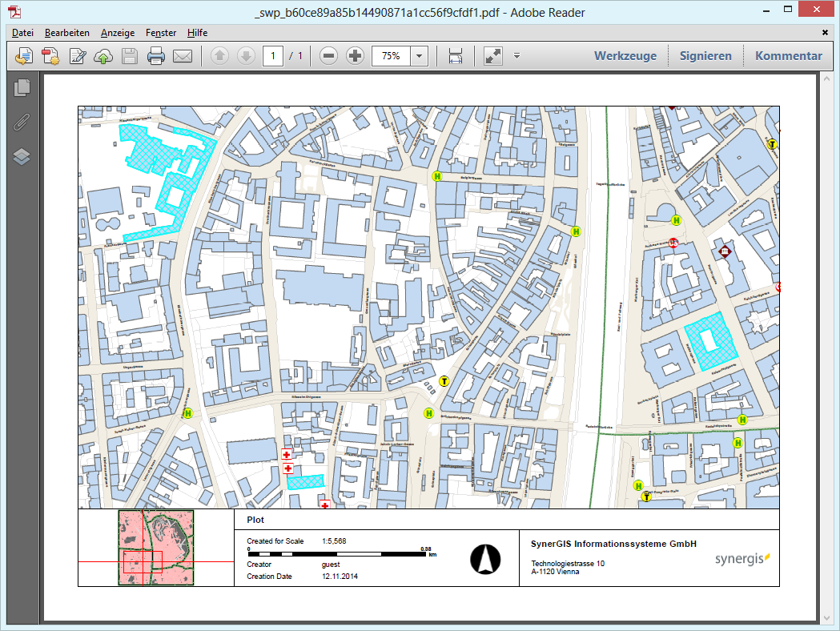This screenshot has height=631, width=840.
Task: Click the Save file floppy icon
Action: [x=129, y=56]
